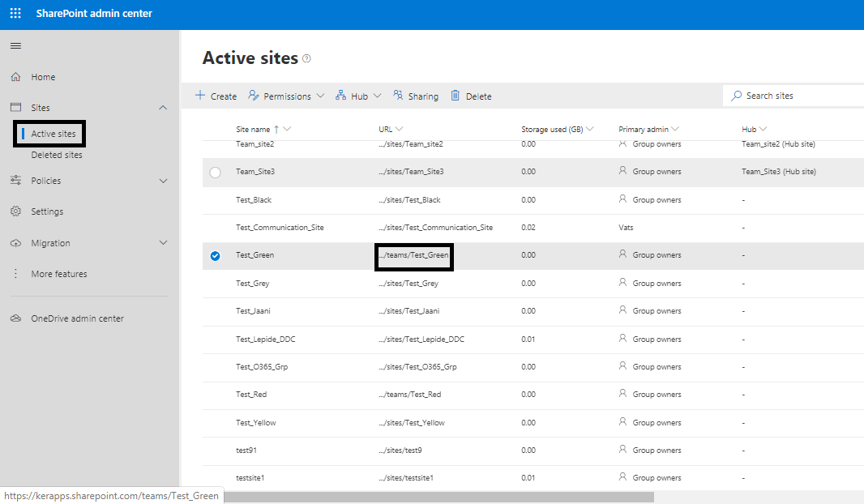Open the Hub dropdown chevron
The width and height of the screenshot is (864, 504).
(378, 96)
